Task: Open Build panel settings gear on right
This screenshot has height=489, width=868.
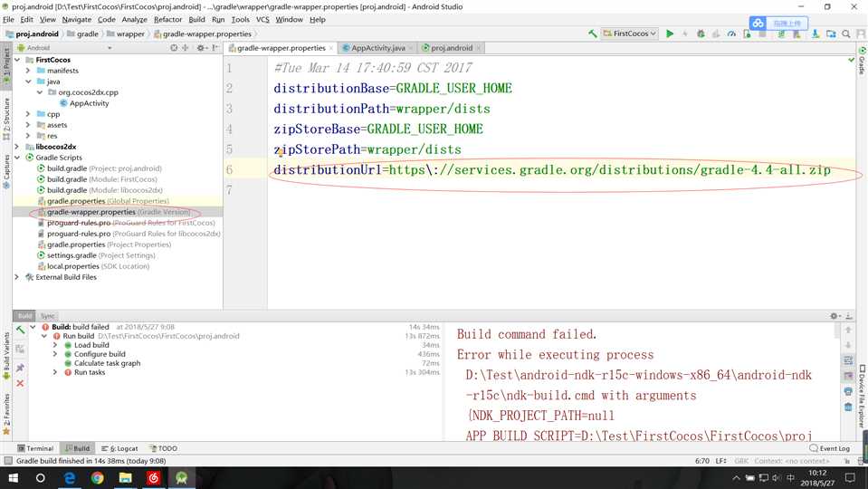Action: point(835,316)
